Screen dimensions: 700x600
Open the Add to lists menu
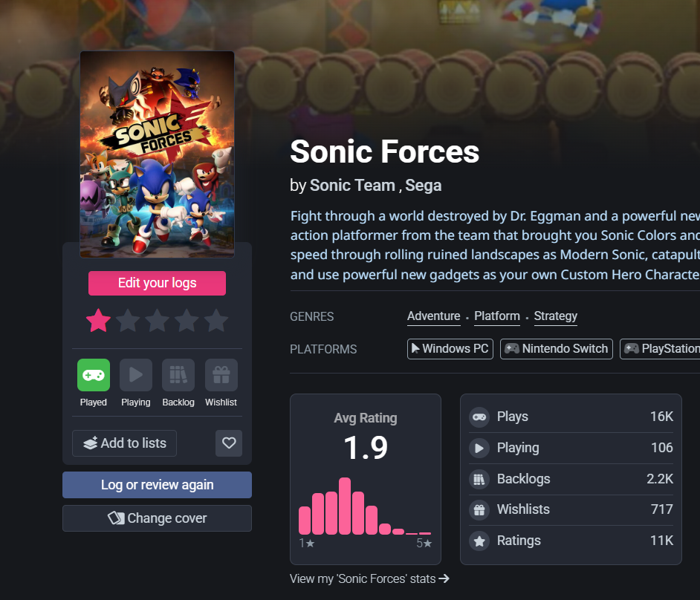point(124,443)
